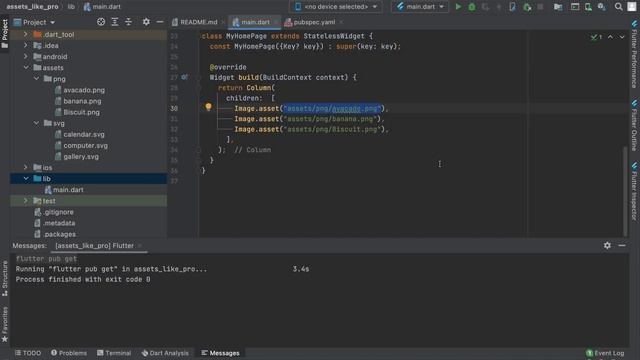Click the inspections checkmark widget in editor corner

pyautogui.click(x=596, y=37)
